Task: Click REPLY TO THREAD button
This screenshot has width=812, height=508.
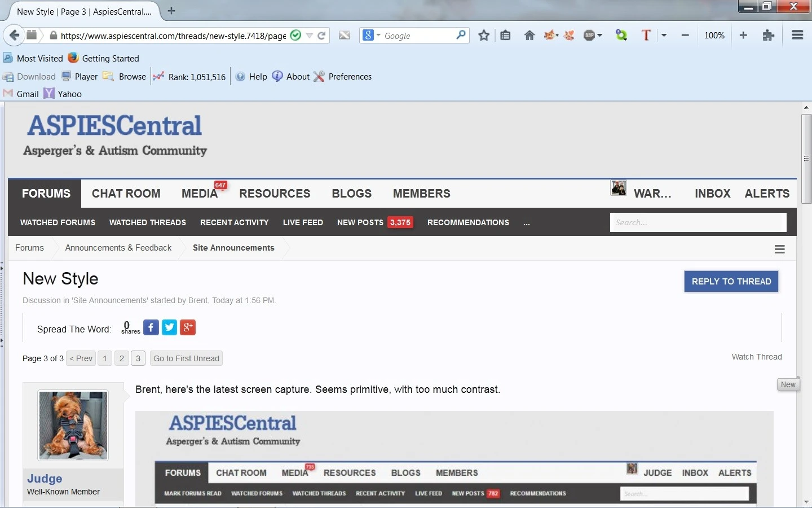Action: tap(731, 282)
